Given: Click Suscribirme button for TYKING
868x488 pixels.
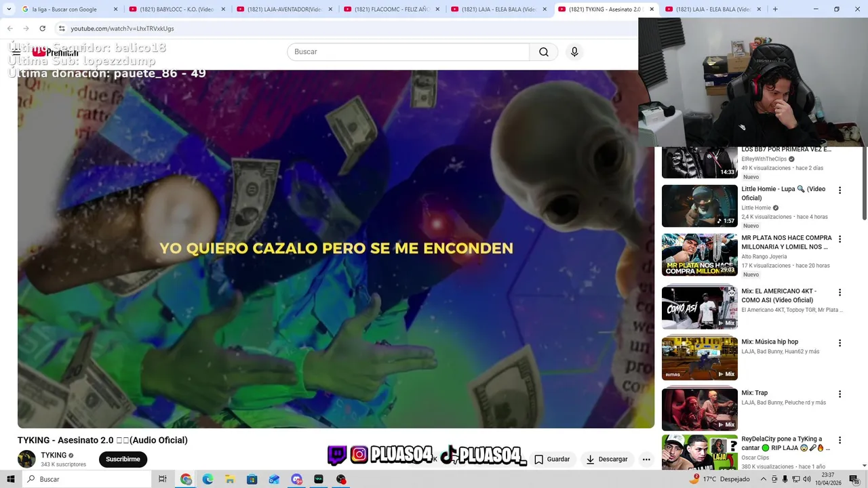Looking at the screenshot, I should (x=123, y=460).
